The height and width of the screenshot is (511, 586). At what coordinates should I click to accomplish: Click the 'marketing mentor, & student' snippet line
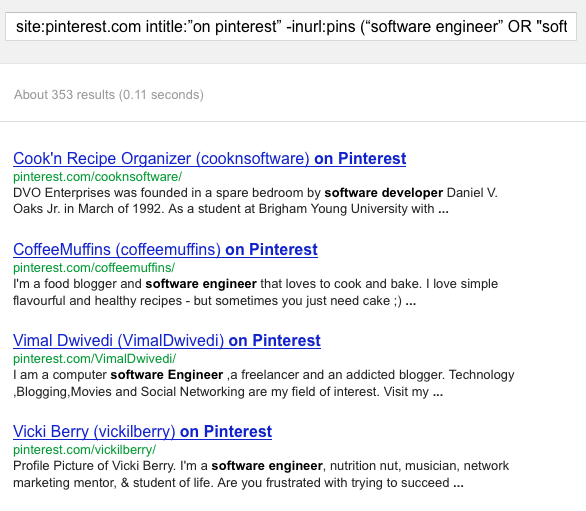pos(238,483)
